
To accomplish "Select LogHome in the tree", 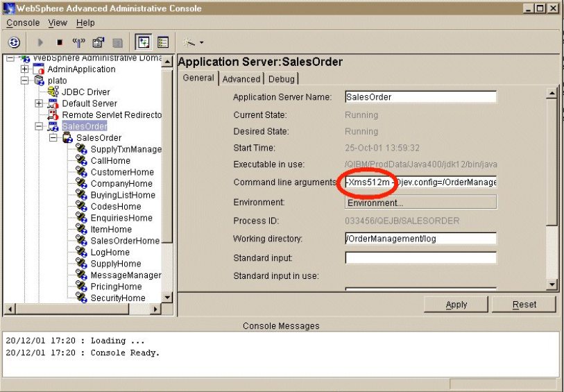I will 110,252.
